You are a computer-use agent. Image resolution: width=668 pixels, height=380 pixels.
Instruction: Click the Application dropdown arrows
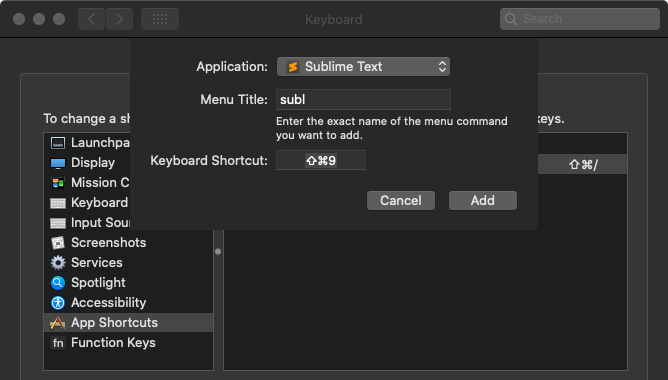click(442, 67)
